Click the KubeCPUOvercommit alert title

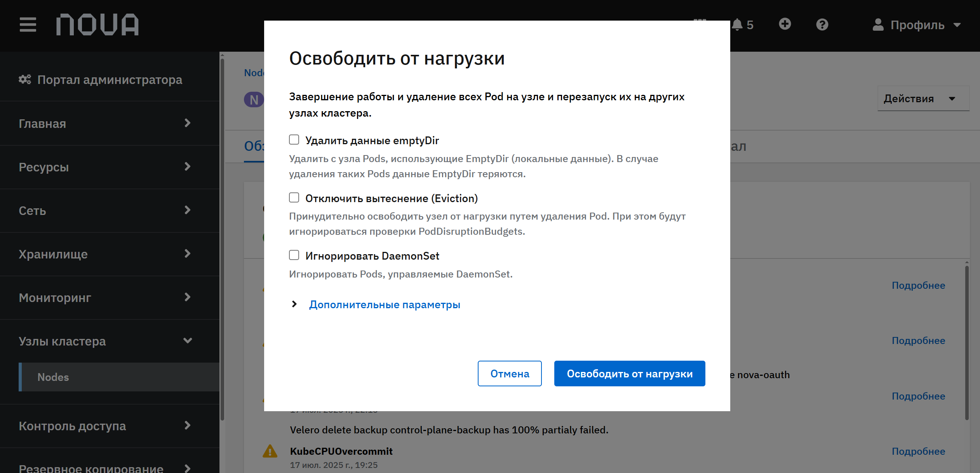tap(341, 451)
